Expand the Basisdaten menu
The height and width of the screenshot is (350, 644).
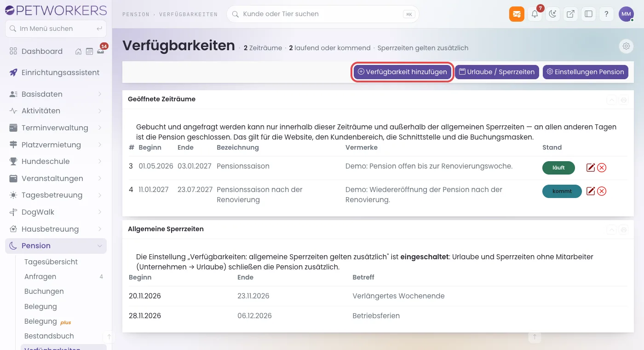56,94
